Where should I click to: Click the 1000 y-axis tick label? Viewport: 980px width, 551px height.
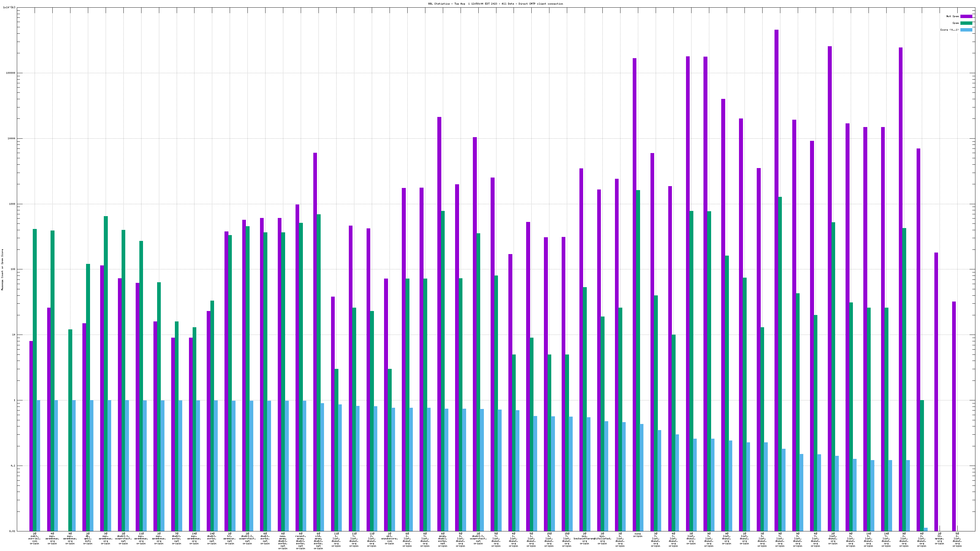pos(12,204)
